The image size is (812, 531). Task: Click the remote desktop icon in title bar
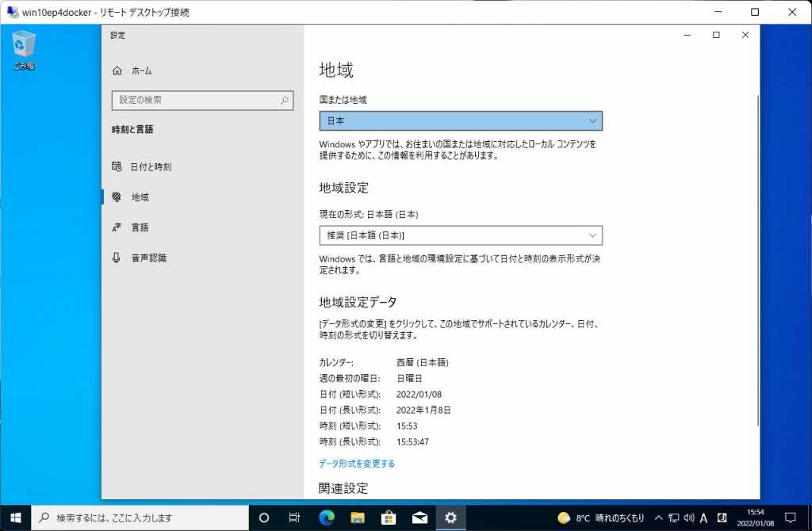click(x=12, y=12)
